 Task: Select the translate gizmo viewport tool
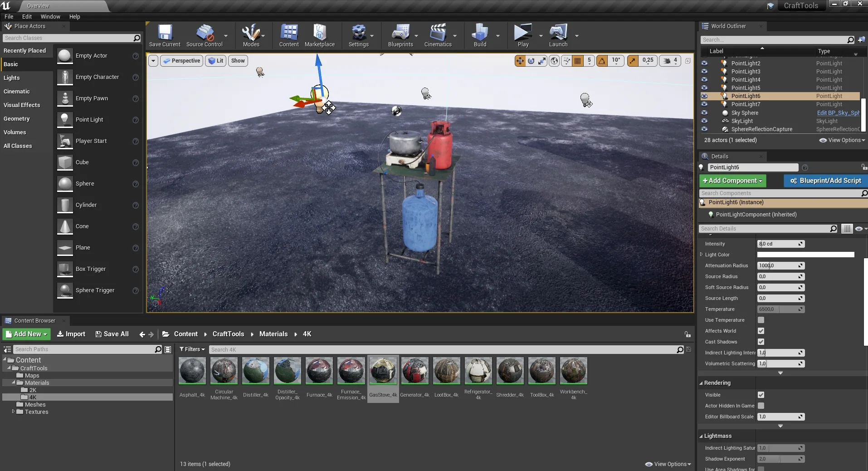[520, 61]
